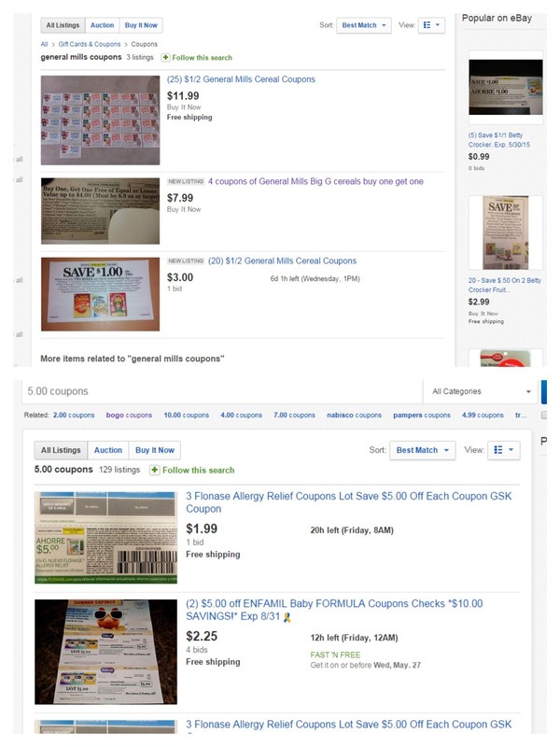
Task: Expand the upper Best Match sort dropdown
Action: point(364,25)
